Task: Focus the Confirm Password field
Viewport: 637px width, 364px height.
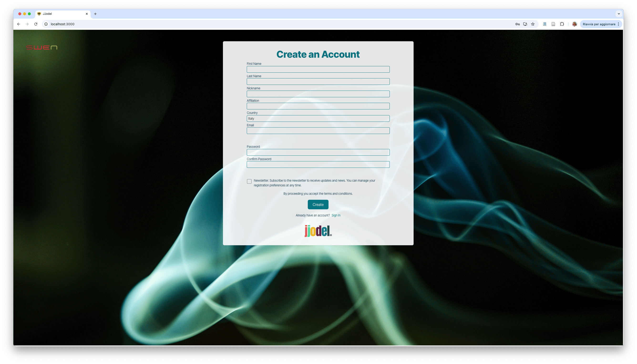Action: [x=318, y=164]
